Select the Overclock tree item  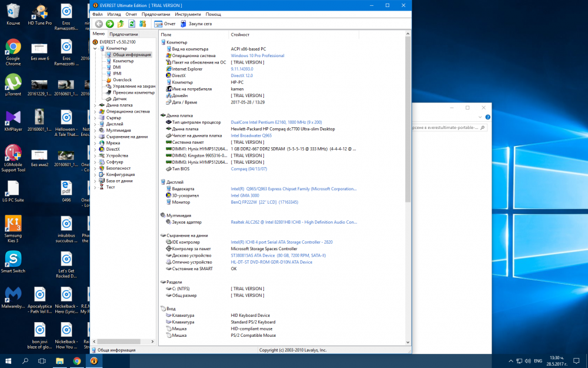[122, 80]
